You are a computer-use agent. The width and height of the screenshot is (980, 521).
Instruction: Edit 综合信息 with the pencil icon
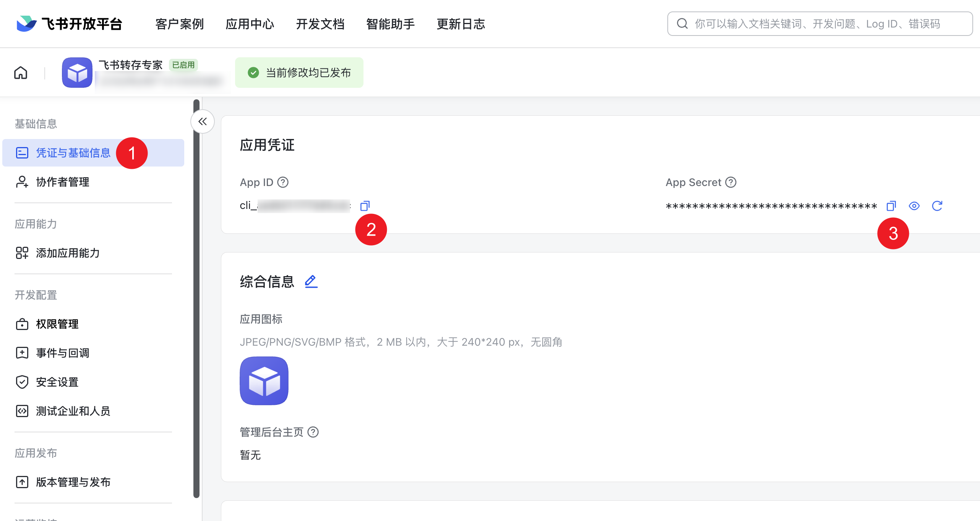(x=311, y=282)
